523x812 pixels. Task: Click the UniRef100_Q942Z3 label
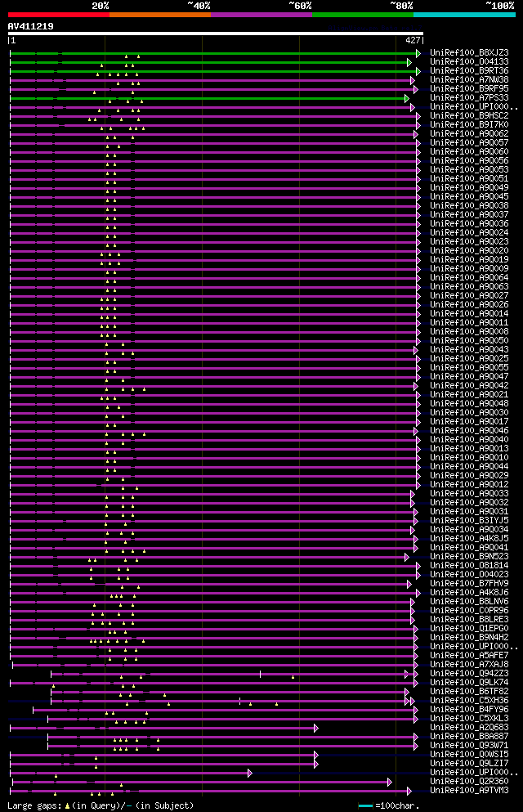(x=469, y=673)
